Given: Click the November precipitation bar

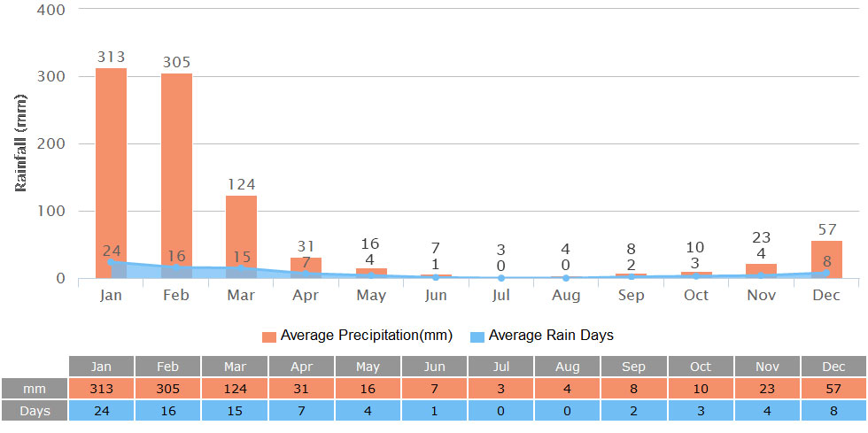Looking at the screenshot, I should 761,269.
